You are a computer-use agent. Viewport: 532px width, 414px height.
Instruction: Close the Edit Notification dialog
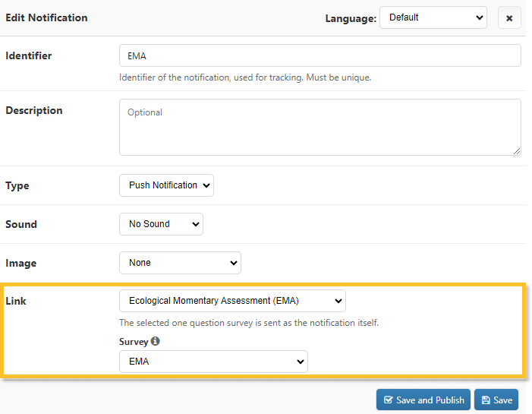[x=509, y=18]
